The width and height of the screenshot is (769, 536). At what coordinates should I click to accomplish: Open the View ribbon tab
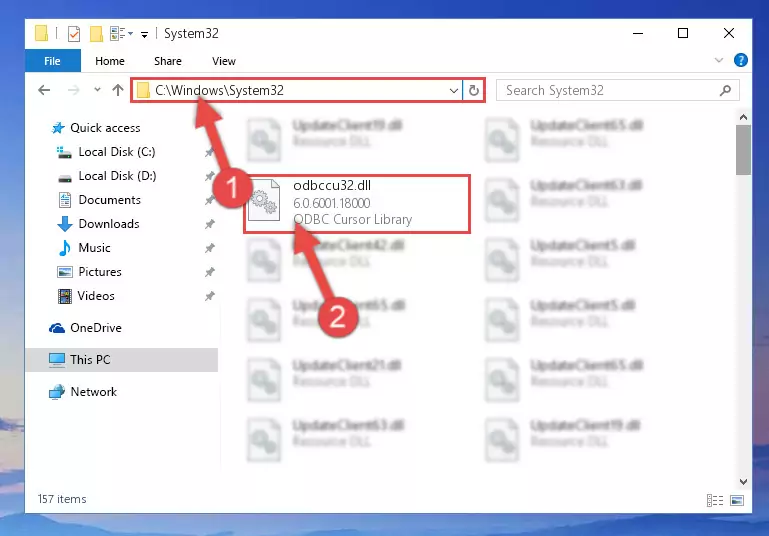point(224,61)
